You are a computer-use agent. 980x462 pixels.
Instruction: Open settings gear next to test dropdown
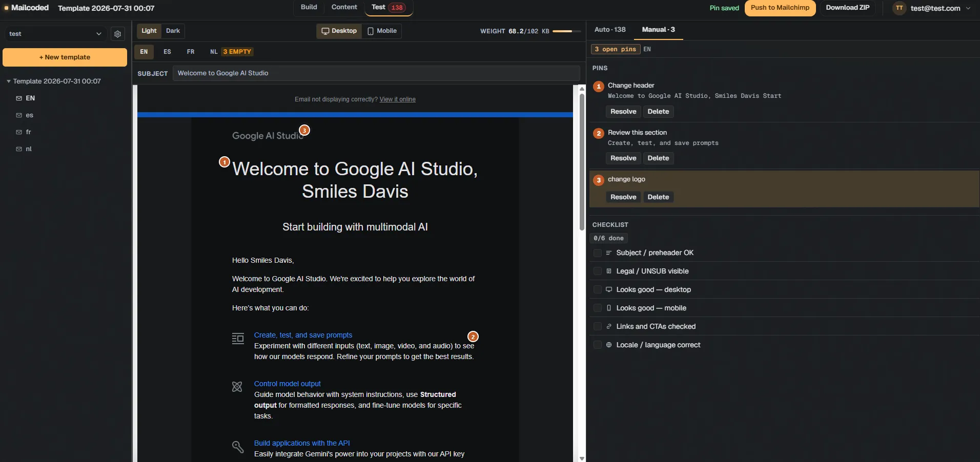click(x=118, y=34)
